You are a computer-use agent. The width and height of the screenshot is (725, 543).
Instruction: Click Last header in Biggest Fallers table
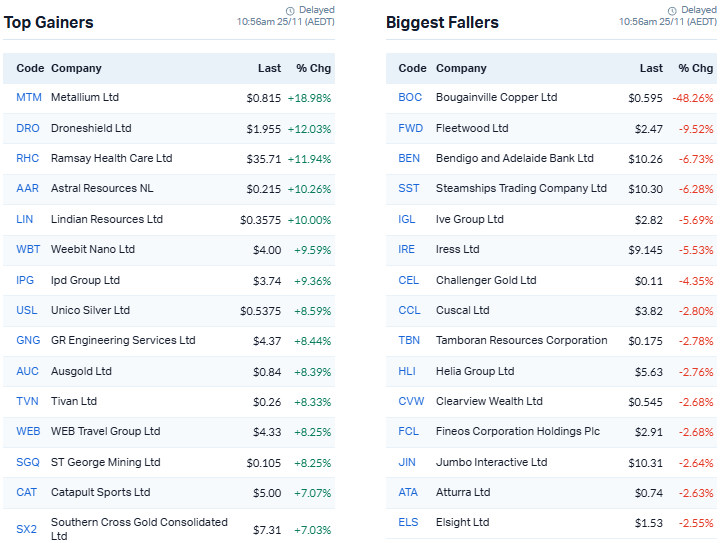[x=651, y=68]
